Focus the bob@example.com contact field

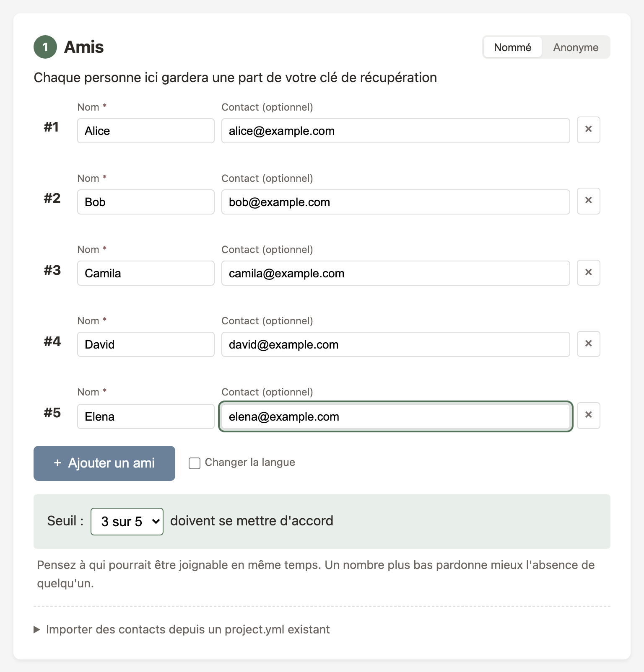(395, 202)
